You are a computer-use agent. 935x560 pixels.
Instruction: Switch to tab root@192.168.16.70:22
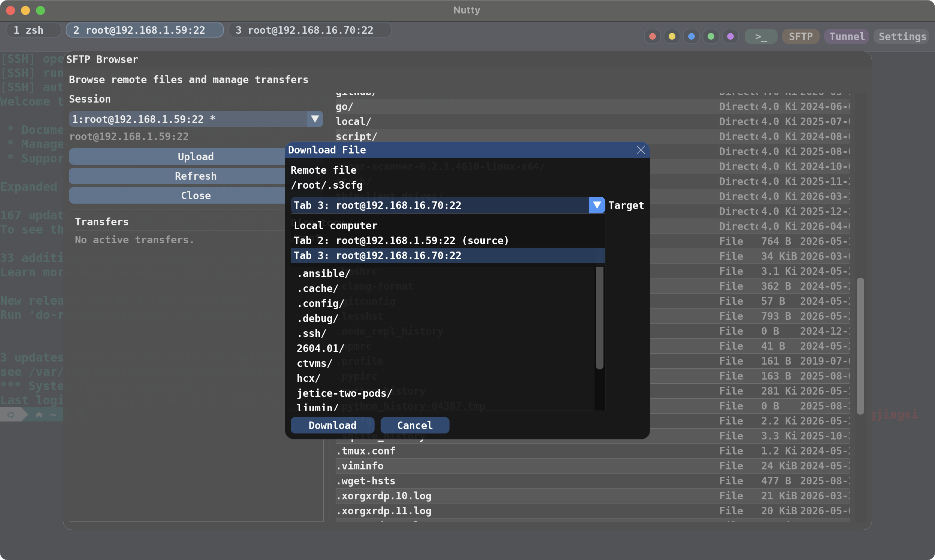coord(310,30)
